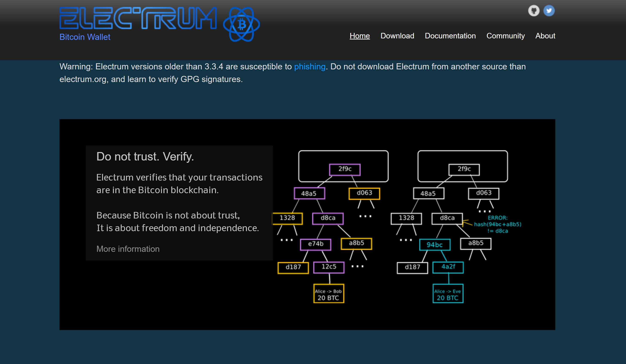This screenshot has height=364, width=626.
Task: Click the Home navigation link
Action: click(360, 35)
